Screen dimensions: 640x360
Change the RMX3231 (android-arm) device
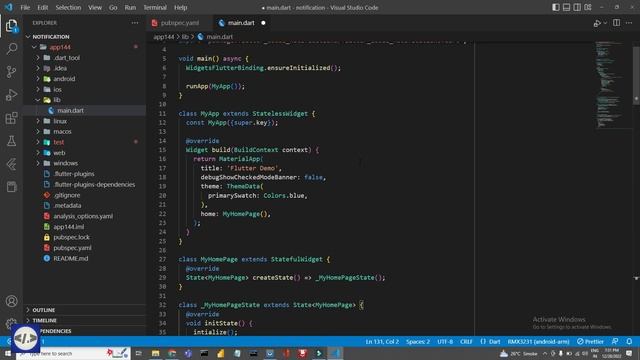(538, 341)
